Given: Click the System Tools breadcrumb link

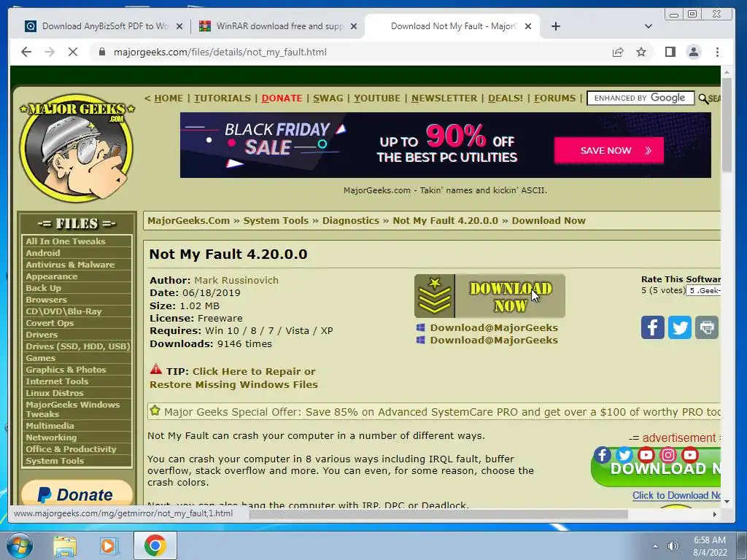Looking at the screenshot, I should pos(276,220).
